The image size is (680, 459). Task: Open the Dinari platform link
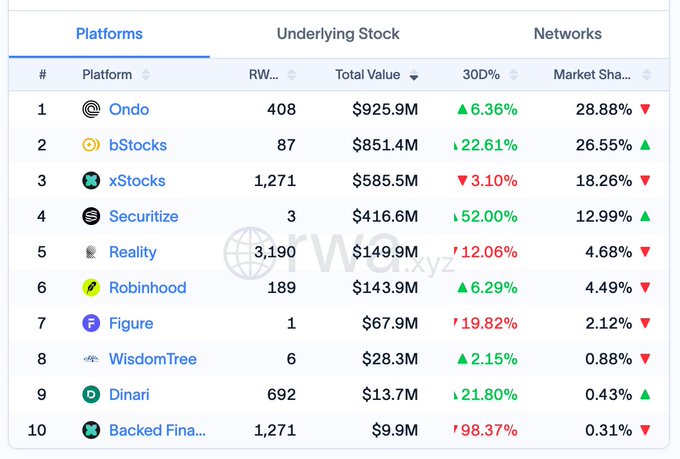pyautogui.click(x=129, y=394)
